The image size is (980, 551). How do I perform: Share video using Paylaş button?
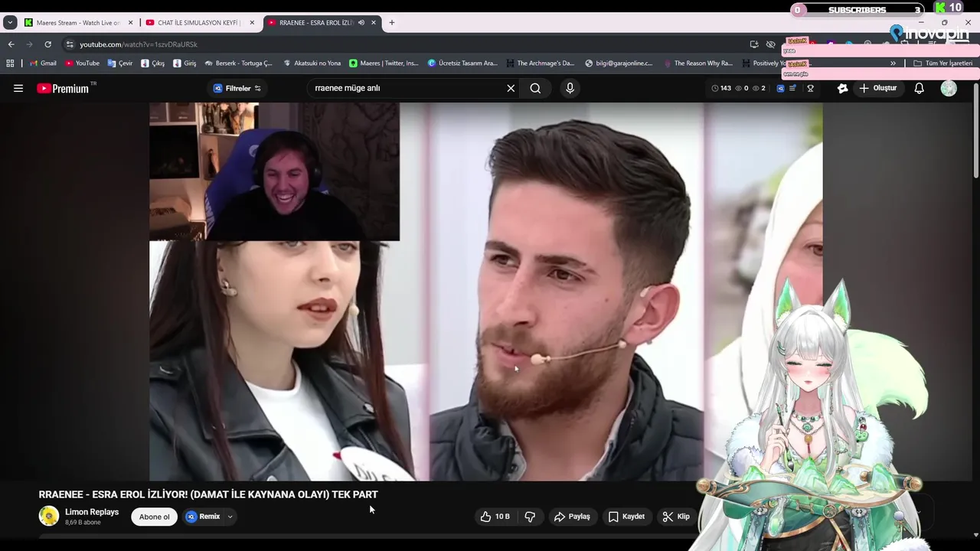572,517
